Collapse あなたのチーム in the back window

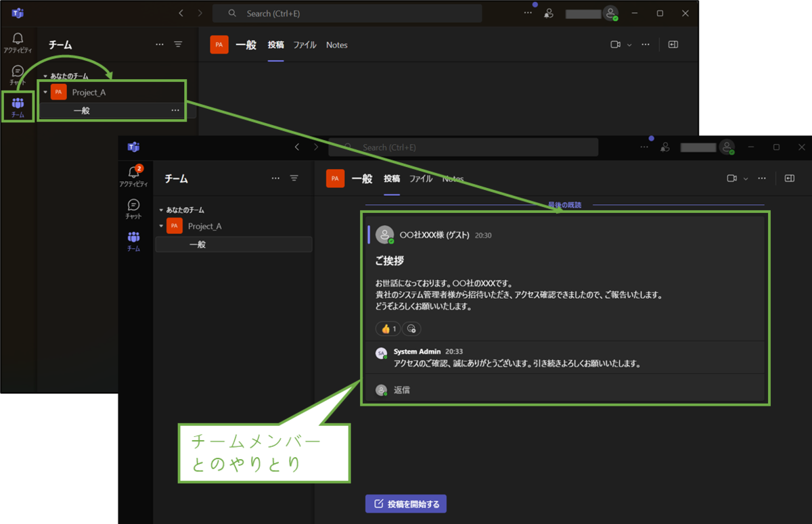[45, 76]
